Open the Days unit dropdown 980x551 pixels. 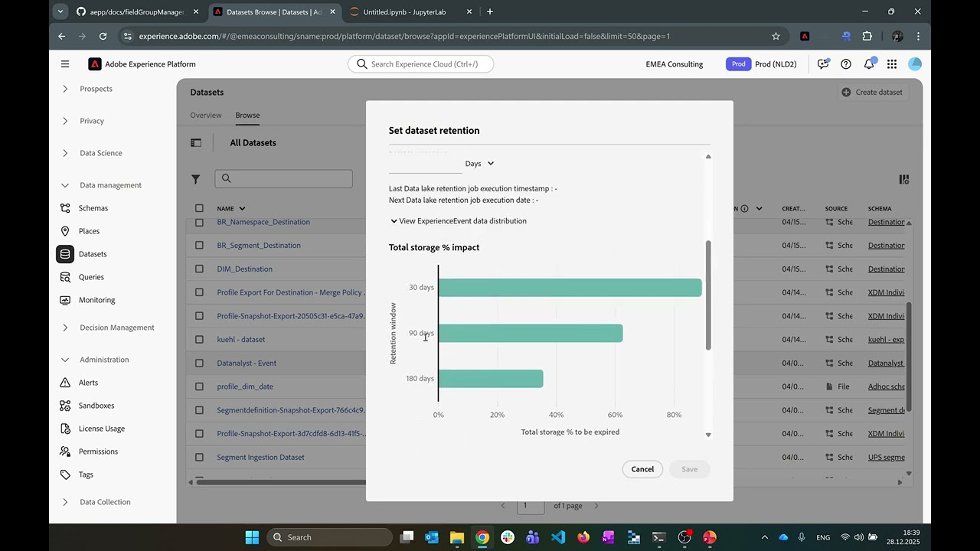480,164
